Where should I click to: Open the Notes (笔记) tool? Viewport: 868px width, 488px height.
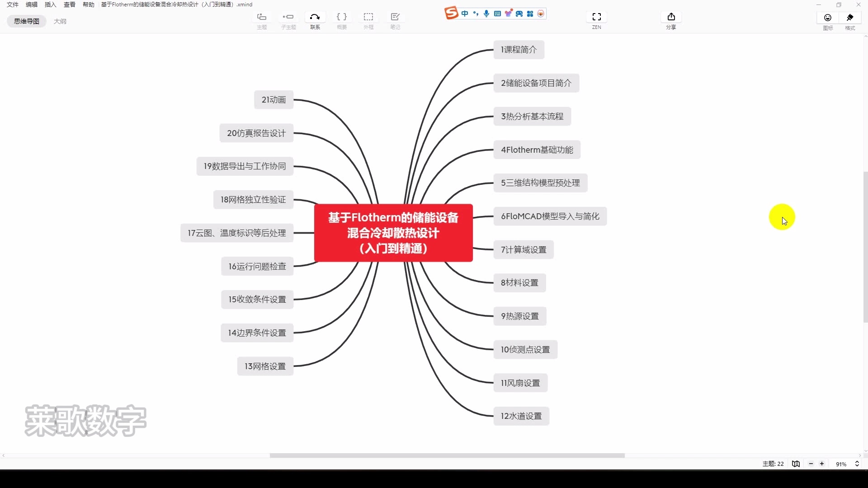pyautogui.click(x=395, y=17)
